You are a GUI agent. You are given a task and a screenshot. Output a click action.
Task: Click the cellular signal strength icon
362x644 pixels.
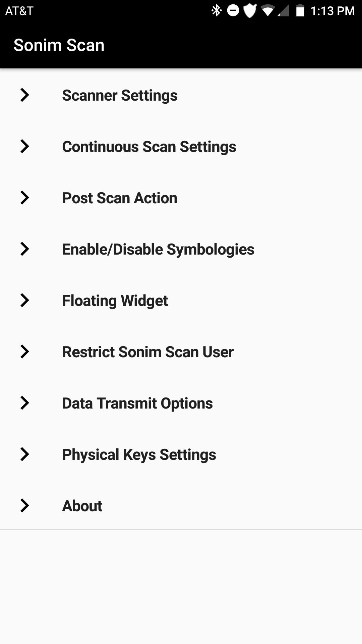[x=284, y=11]
